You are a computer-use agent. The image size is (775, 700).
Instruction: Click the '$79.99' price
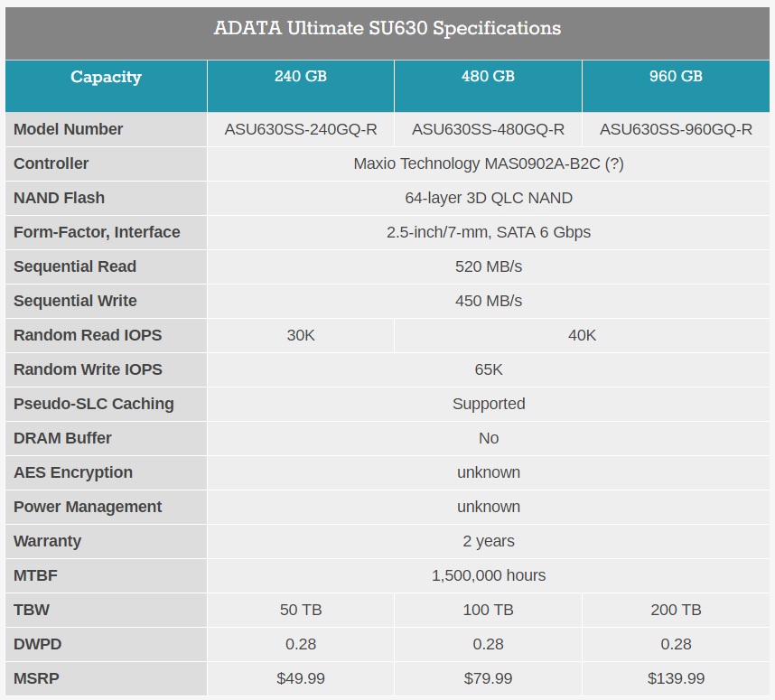click(x=488, y=678)
